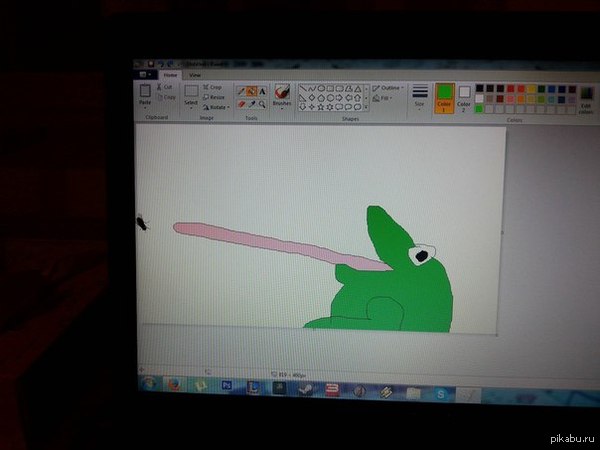Click the Save icon in title bar
Image resolution: width=600 pixels, height=450 pixels.
pyautogui.click(x=151, y=64)
